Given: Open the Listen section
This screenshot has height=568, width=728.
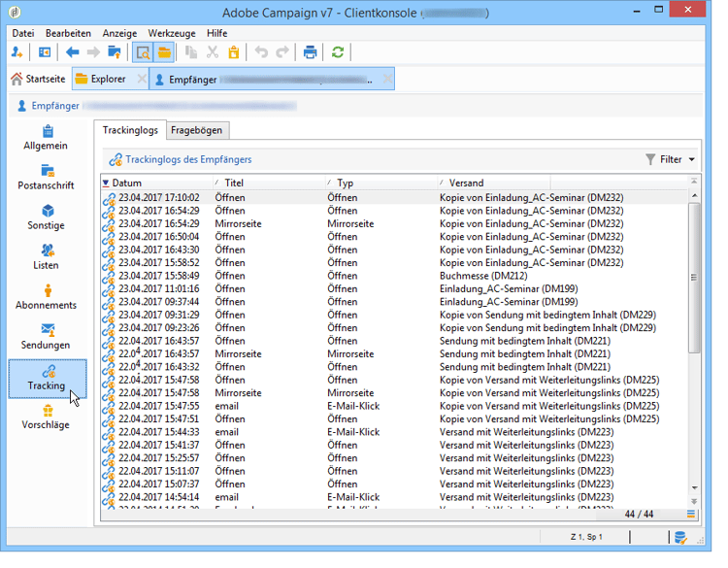Looking at the screenshot, I should (46, 257).
